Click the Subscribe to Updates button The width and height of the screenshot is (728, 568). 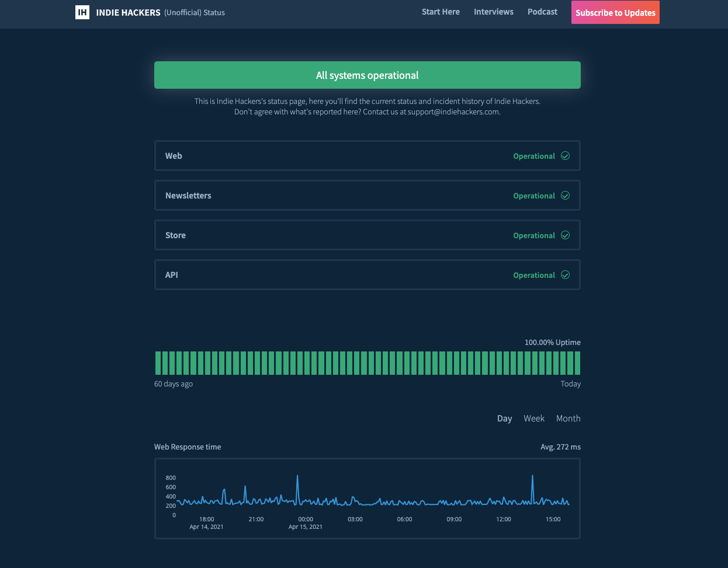(615, 12)
